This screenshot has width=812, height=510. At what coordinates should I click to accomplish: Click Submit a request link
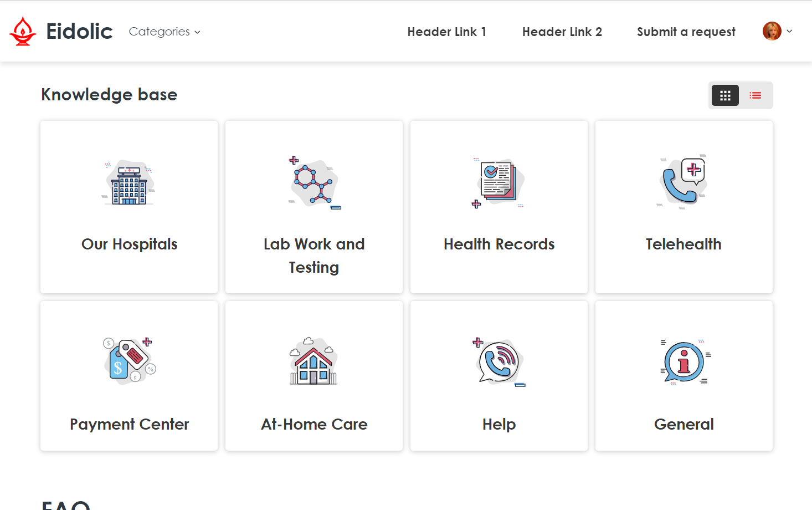point(686,32)
